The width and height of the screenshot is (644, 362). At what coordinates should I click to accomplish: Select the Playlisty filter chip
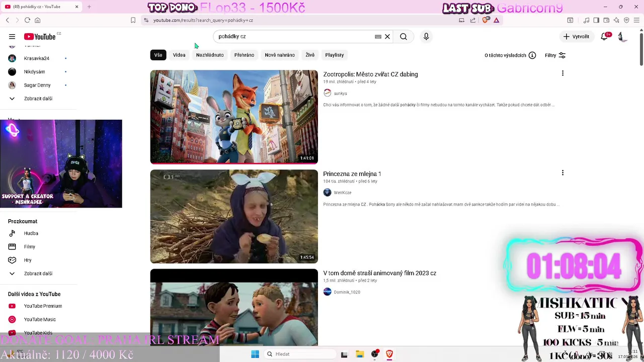click(x=335, y=55)
